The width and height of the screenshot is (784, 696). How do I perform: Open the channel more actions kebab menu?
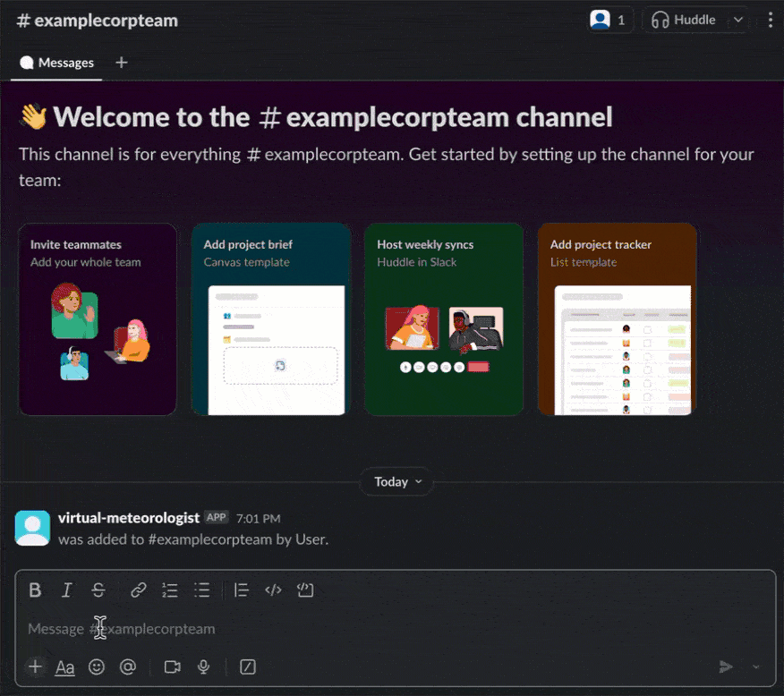[x=771, y=19]
